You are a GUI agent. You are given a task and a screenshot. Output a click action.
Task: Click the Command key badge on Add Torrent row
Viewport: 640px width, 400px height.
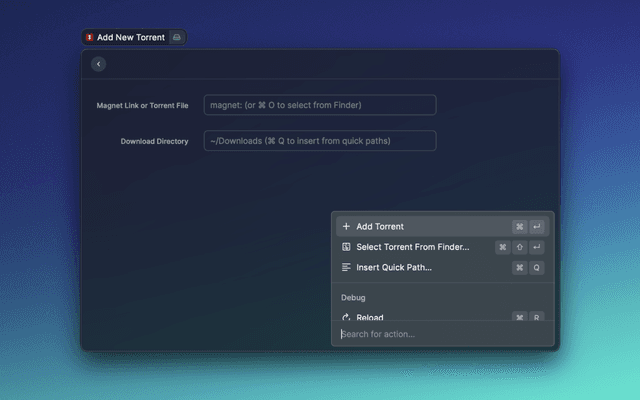tap(520, 227)
